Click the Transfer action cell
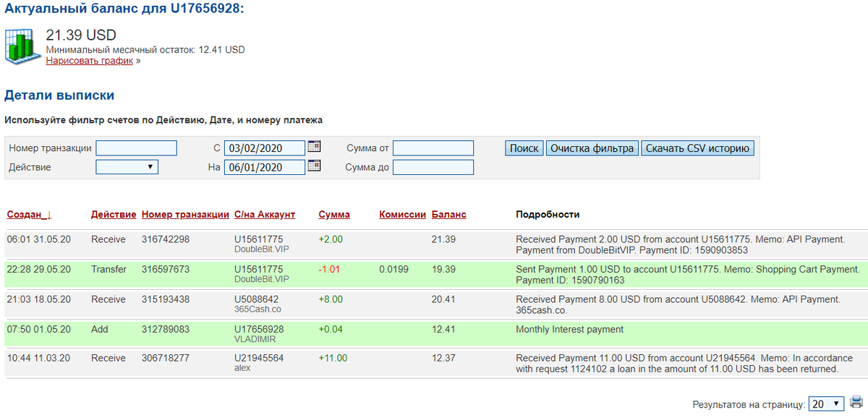Screen dimensions: 868x420 [109, 269]
